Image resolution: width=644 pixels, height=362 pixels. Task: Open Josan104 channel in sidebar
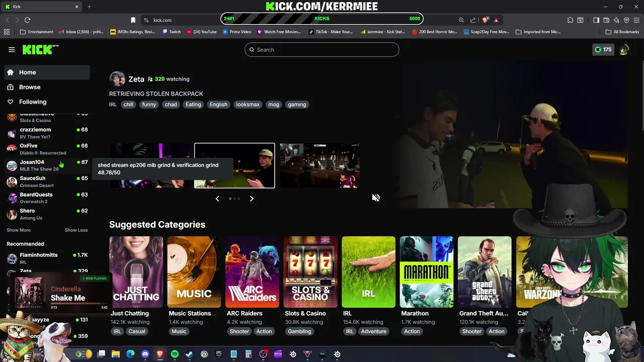tap(47, 165)
